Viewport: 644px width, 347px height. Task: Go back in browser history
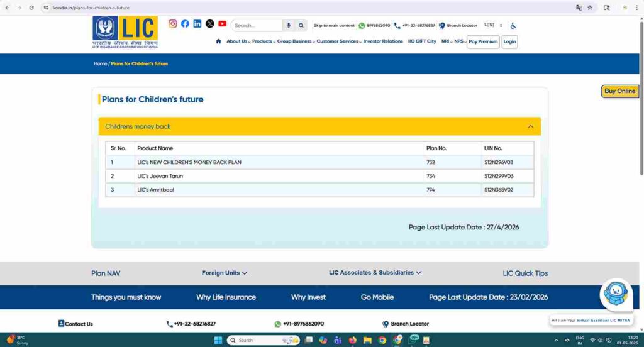8,8
